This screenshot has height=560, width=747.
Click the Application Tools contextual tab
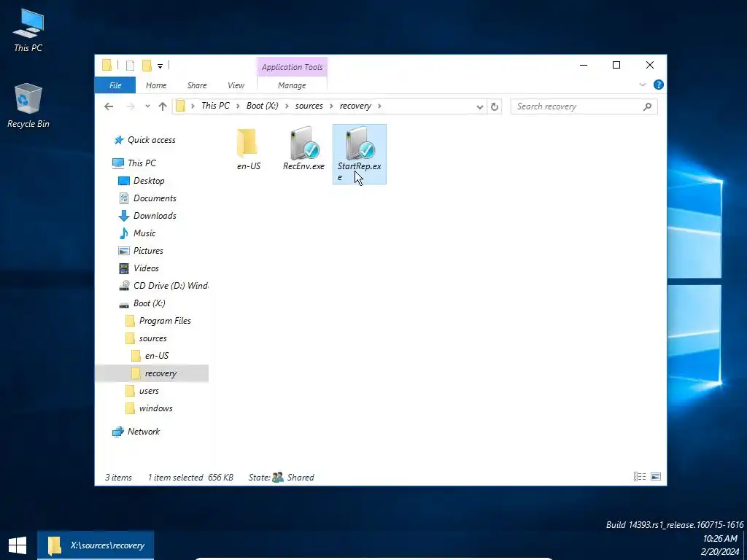[292, 67]
